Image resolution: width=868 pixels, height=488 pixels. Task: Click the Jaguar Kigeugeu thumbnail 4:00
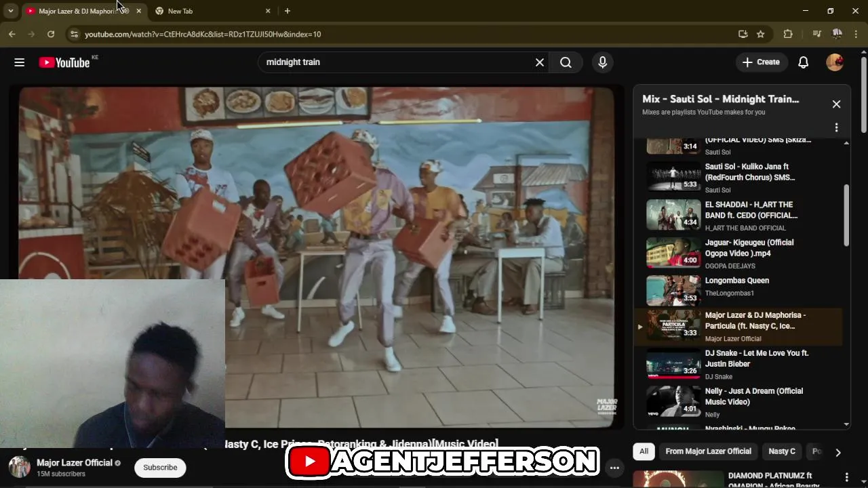(673, 253)
